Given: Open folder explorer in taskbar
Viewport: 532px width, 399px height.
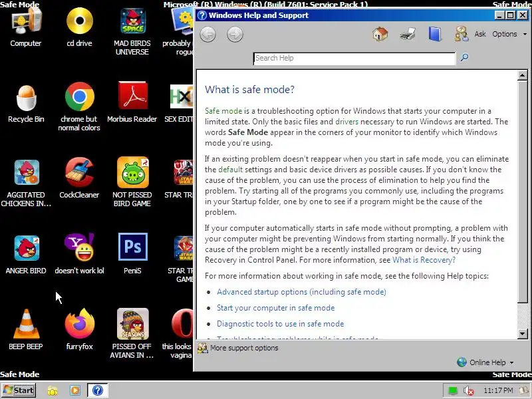Looking at the screenshot, I should click(53, 391).
